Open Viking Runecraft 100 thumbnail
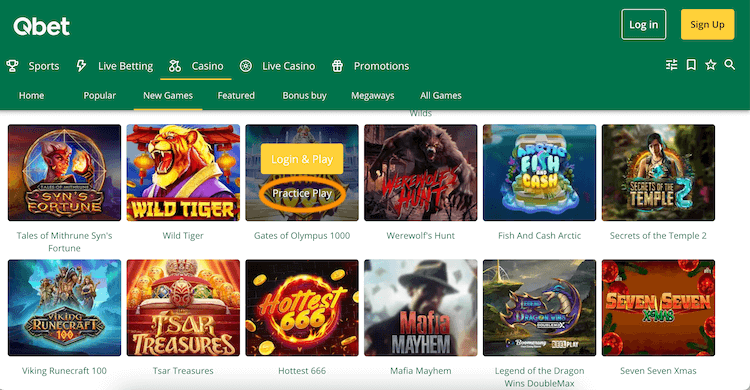 coord(65,308)
